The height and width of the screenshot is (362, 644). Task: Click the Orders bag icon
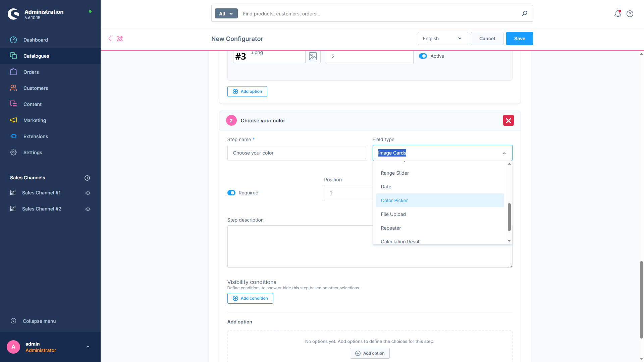point(13,72)
